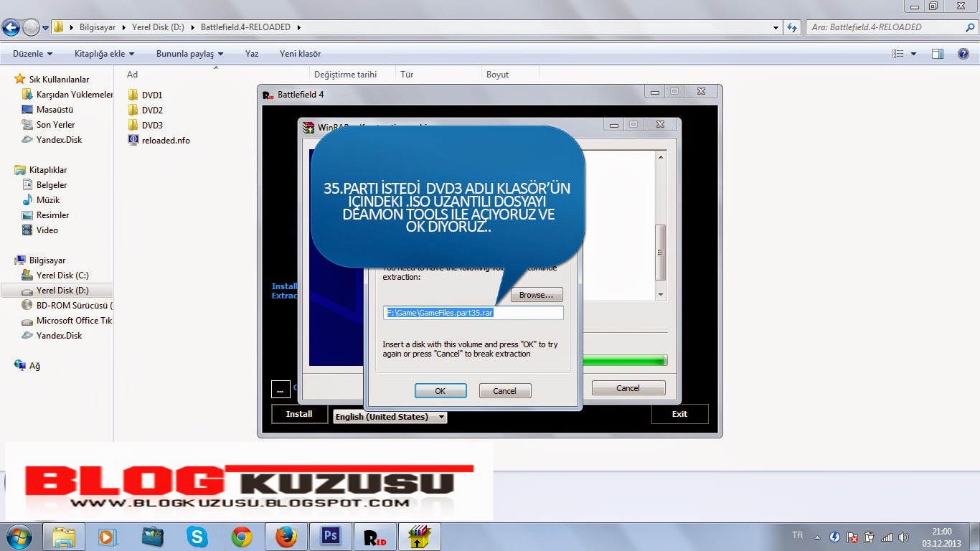The image size is (980, 551).
Task: Click Browse... in the WinRAR volume dialog
Action: coord(537,295)
